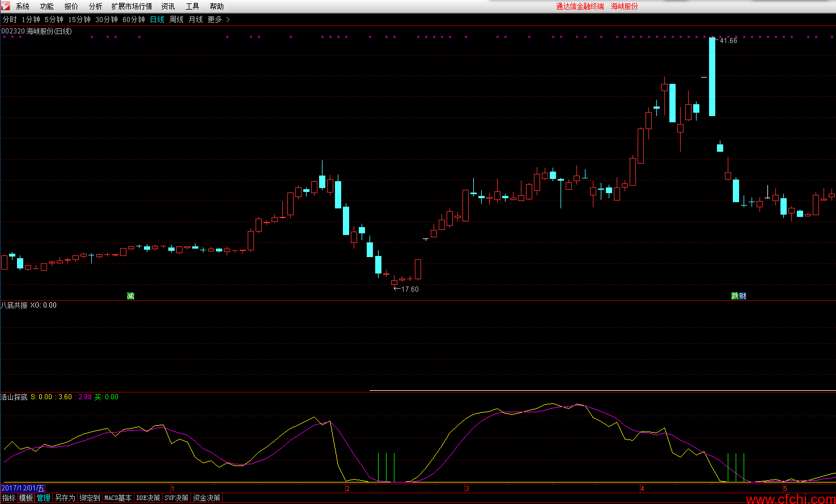Open the 分析 menu

click(x=96, y=6)
